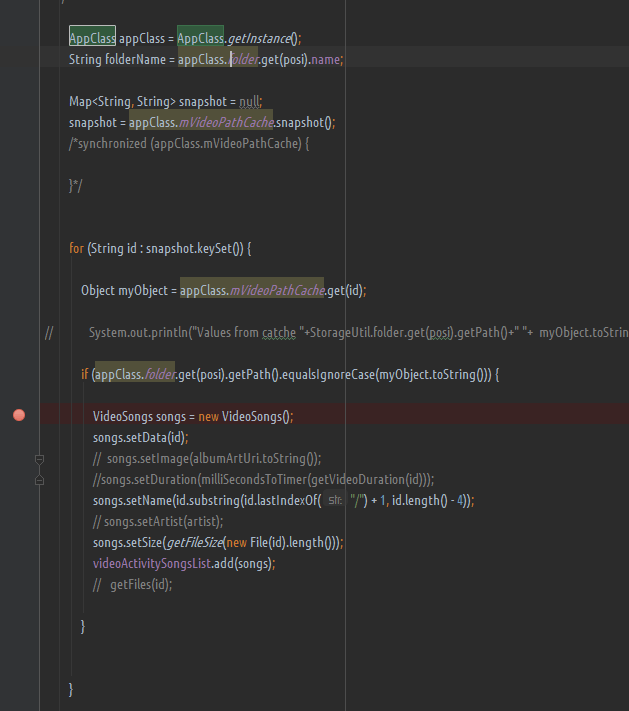Viewport: 629px width, 711px height.
Task: Remove the red breakpoint marker in the gutter
Action: click(19, 415)
